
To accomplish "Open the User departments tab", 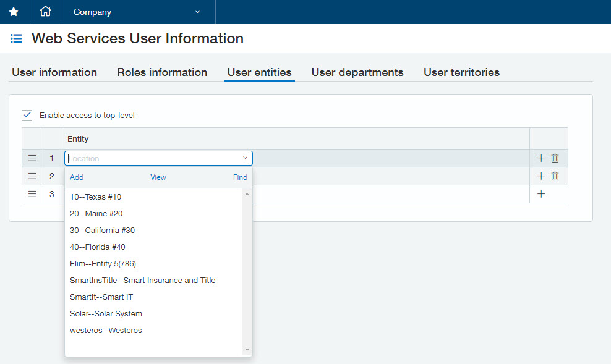I will (357, 72).
